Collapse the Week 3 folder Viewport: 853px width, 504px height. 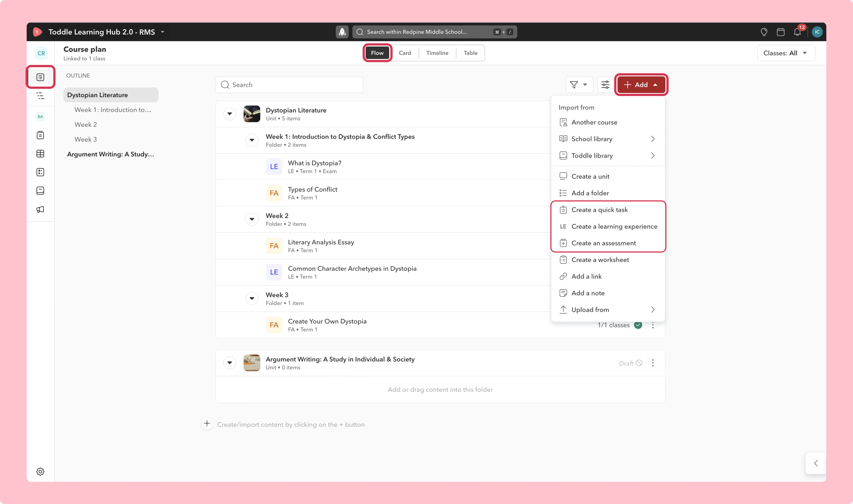coord(252,298)
